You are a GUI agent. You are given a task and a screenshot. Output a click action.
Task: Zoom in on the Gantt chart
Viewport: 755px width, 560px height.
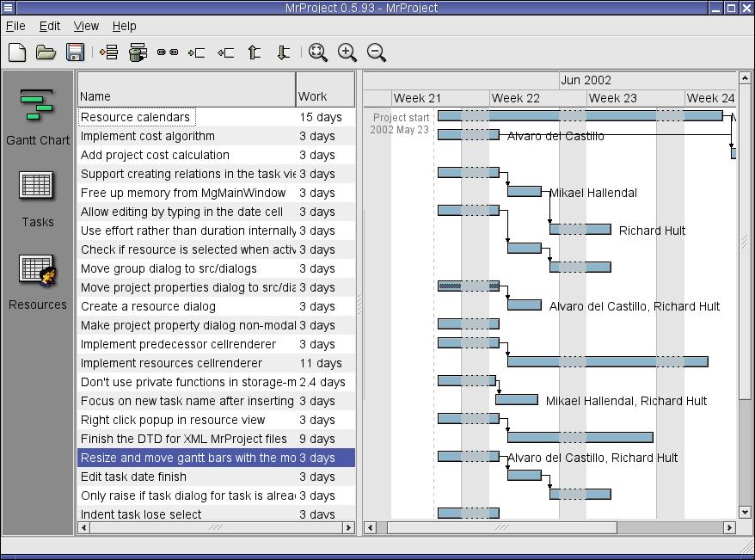347,52
